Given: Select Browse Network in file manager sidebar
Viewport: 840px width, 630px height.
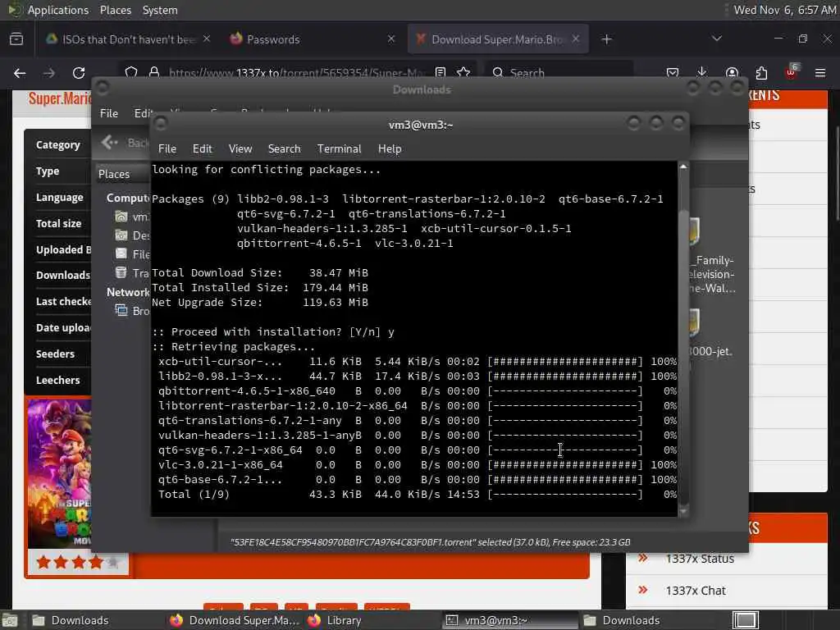Looking at the screenshot, I should coord(132,311).
